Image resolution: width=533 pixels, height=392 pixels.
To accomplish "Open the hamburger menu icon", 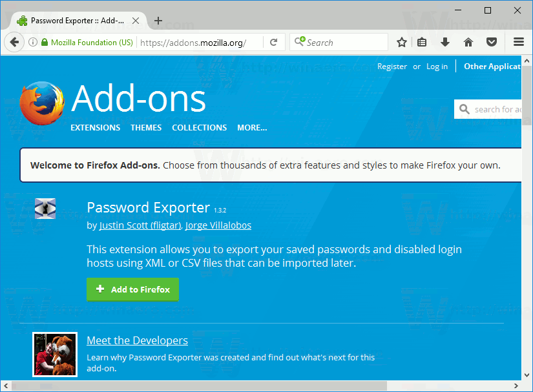I will 519,42.
